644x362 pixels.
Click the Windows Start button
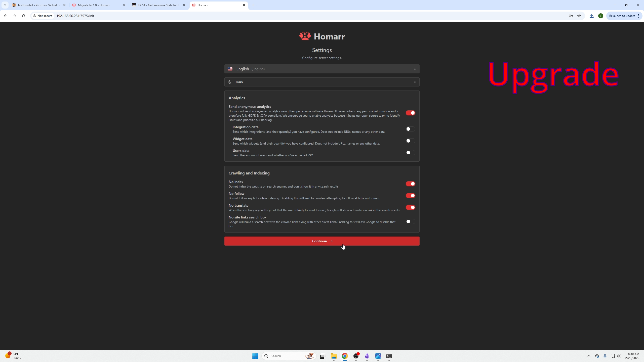pos(255,356)
